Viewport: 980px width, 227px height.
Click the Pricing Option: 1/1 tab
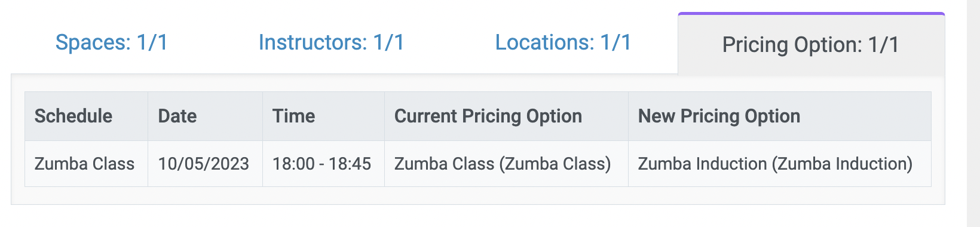tap(811, 44)
